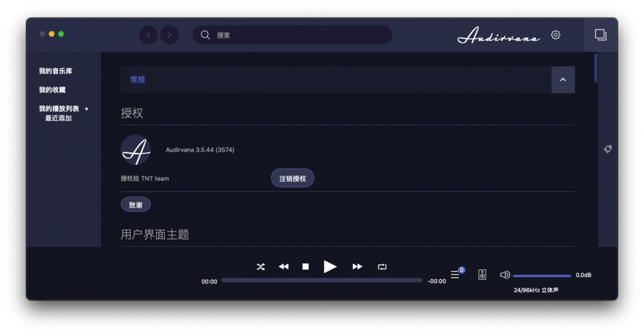Viewport: 644px width, 335px height.
Task: Stop playback
Action: (x=306, y=267)
